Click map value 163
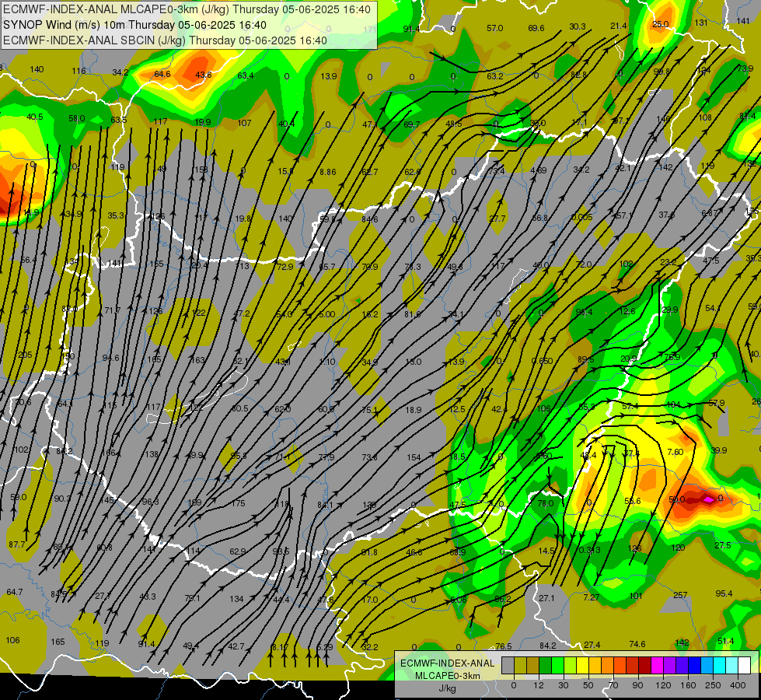Image resolution: width=761 pixels, height=700 pixels. point(197,360)
